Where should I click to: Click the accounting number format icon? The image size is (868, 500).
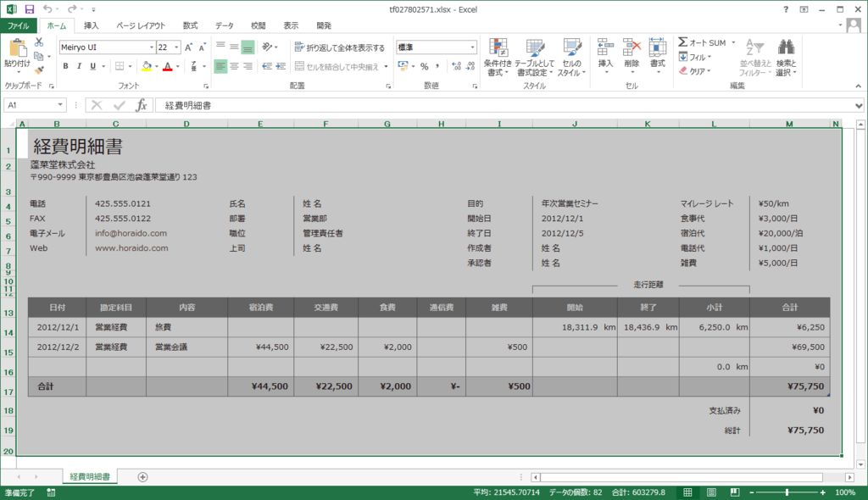click(x=403, y=66)
